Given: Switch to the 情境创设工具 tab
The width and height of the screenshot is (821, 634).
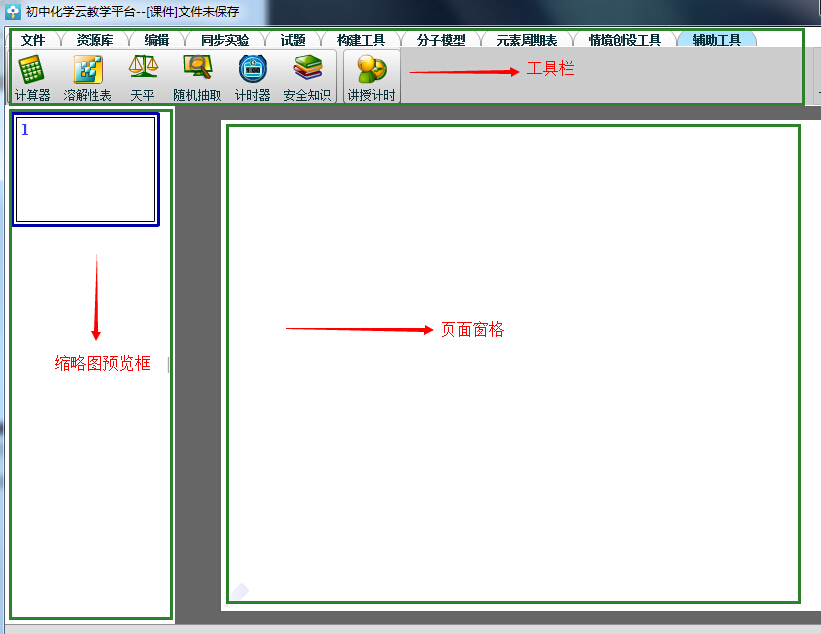Looking at the screenshot, I should (x=624, y=41).
